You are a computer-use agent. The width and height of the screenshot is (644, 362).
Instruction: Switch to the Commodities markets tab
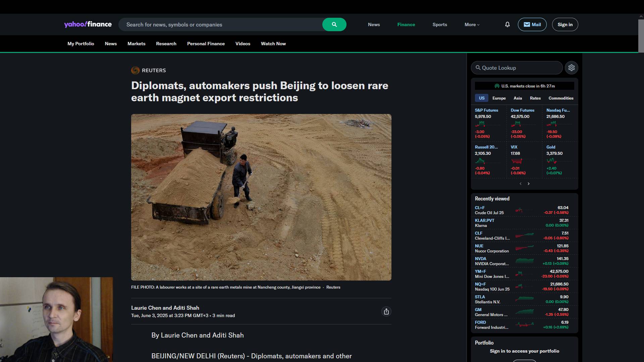560,98
